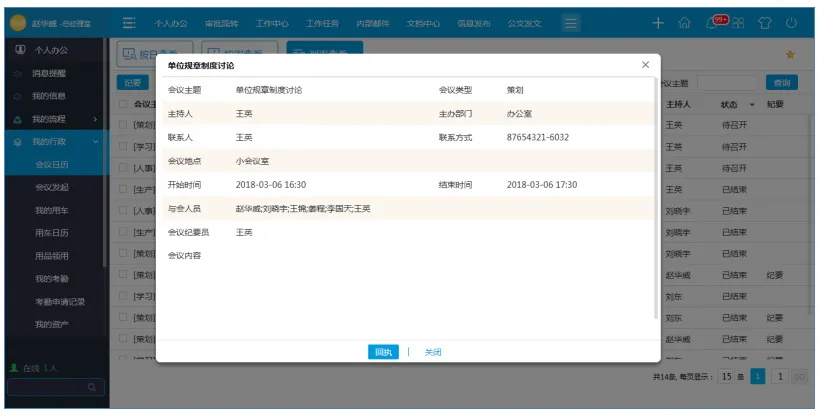
Task: Check the first [学习] row checkbox
Action: pyautogui.click(x=124, y=146)
